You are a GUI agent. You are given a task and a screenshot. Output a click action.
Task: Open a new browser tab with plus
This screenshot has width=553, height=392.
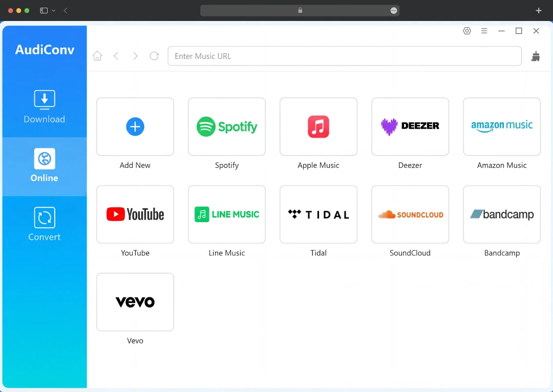click(x=539, y=11)
